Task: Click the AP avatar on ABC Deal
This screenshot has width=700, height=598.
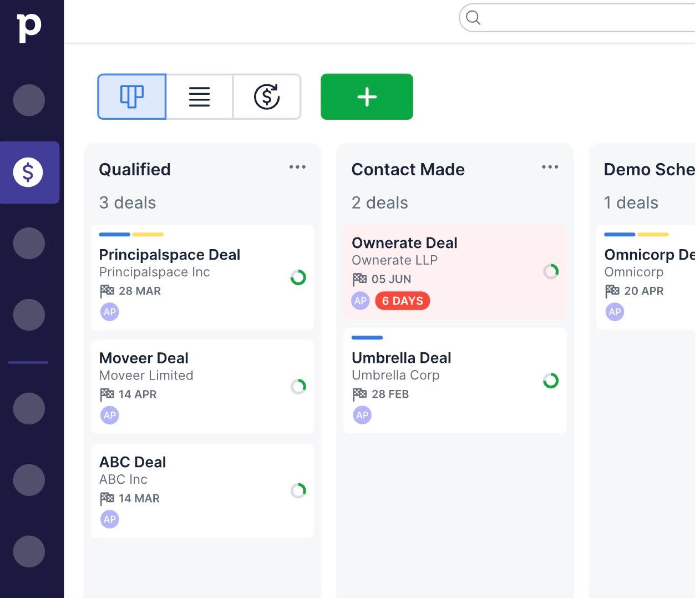Action: [109, 519]
